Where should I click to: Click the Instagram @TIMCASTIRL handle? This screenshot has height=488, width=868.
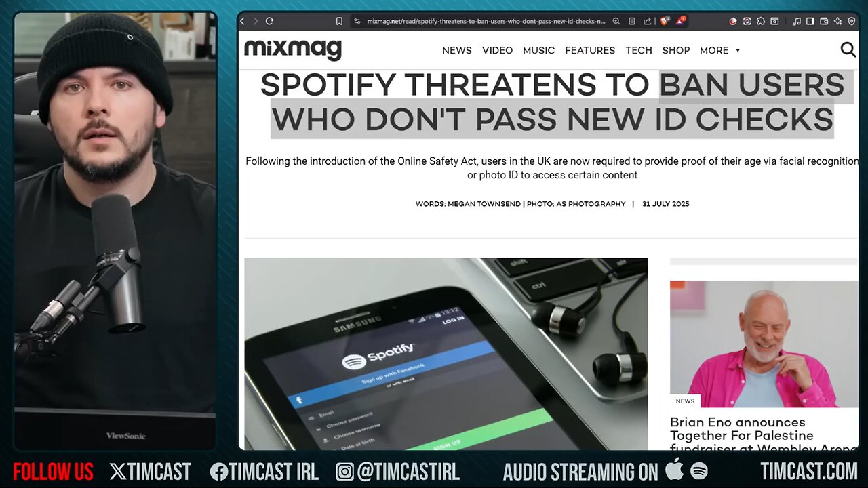tap(398, 472)
